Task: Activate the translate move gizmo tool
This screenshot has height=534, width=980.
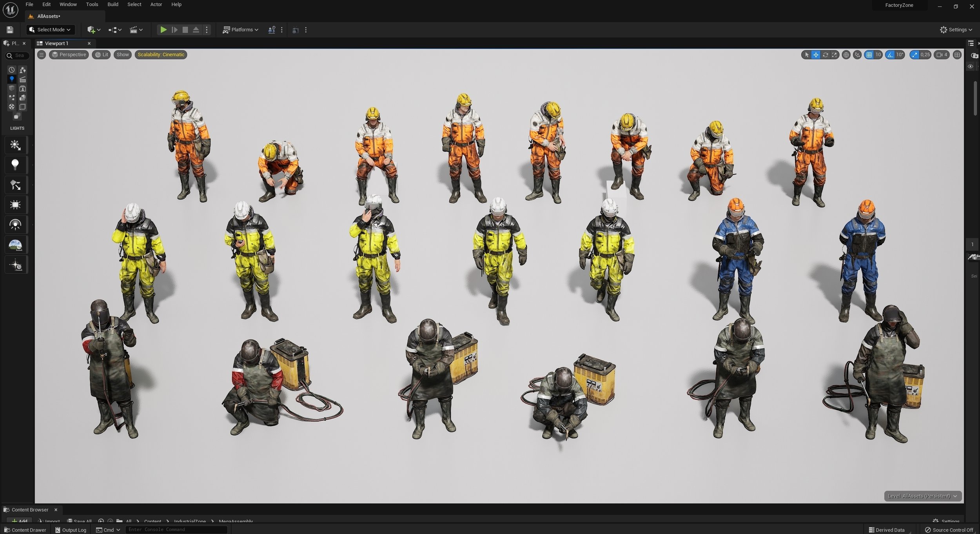Action: click(816, 55)
